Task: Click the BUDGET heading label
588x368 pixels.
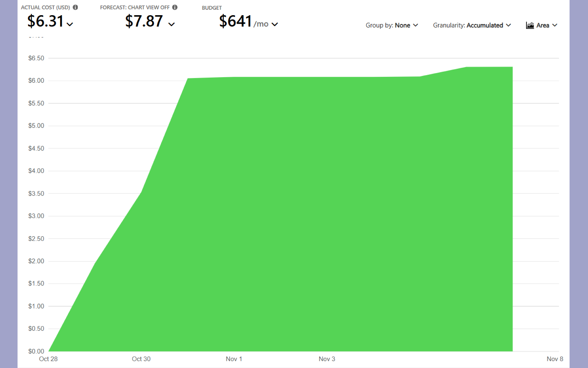Action: coord(211,8)
